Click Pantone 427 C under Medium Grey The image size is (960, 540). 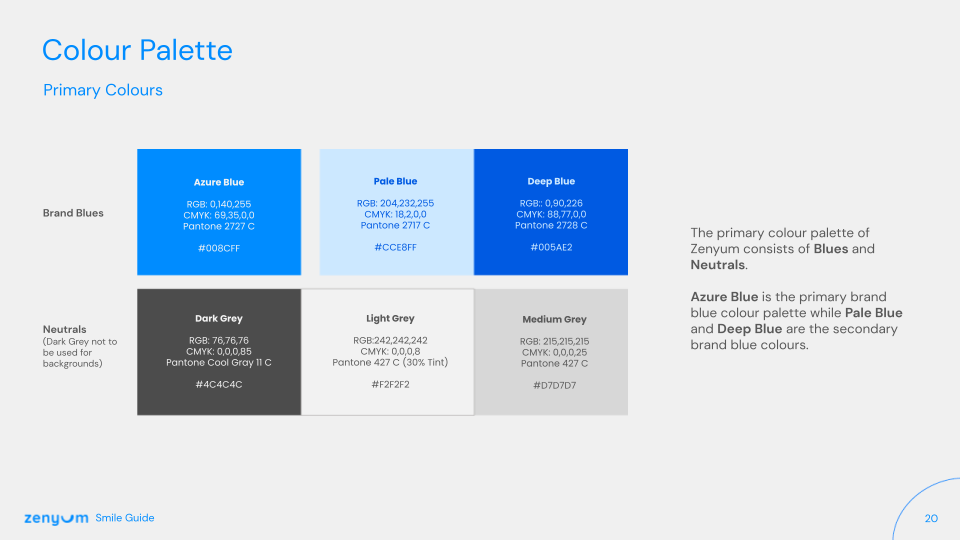tap(554, 363)
